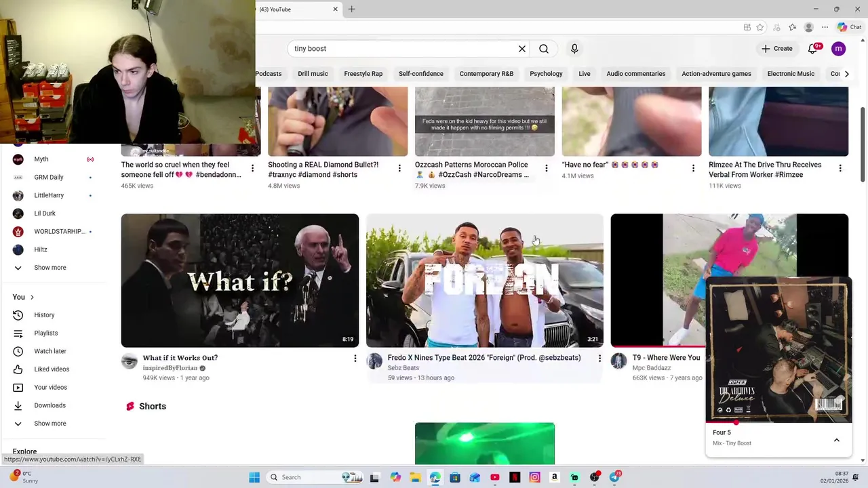Open Netflix from the taskbar
Viewport: 868px width, 488px height.
point(515,477)
